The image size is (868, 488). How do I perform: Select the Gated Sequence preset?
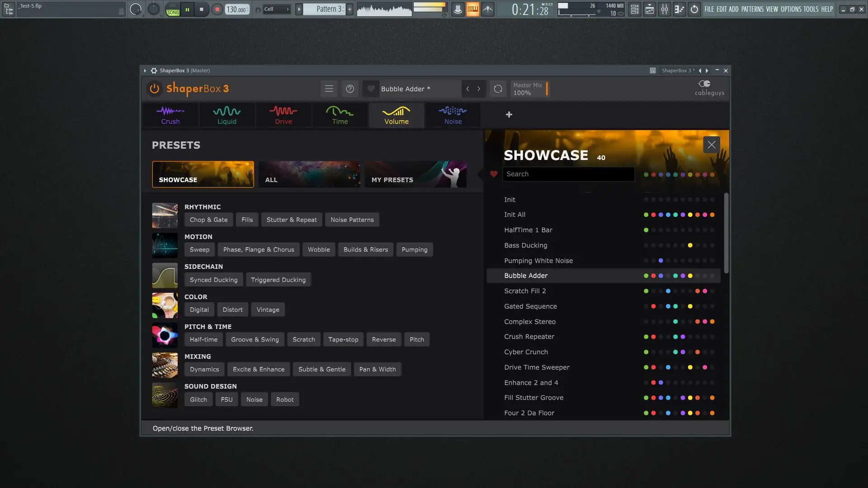(x=530, y=306)
